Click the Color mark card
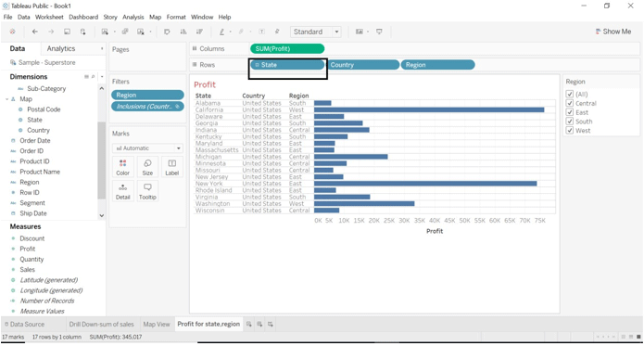 (x=122, y=167)
